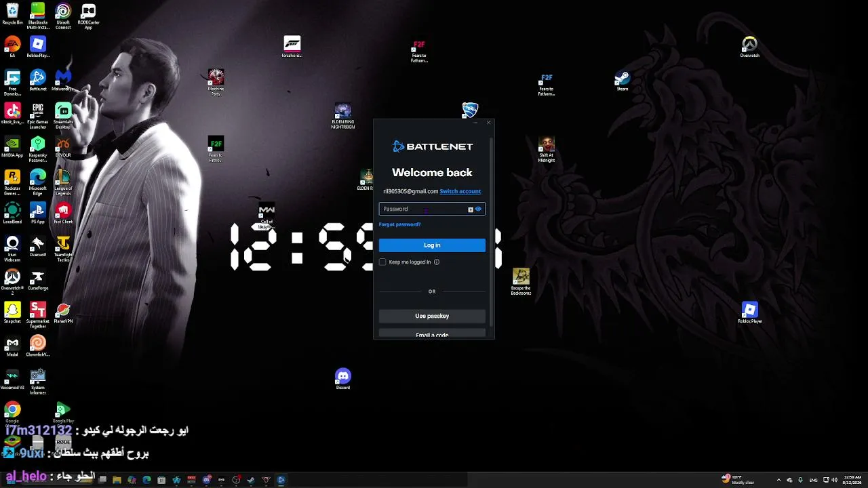868x488 pixels.
Task: Select the PS App desktop icon
Action: 38,213
